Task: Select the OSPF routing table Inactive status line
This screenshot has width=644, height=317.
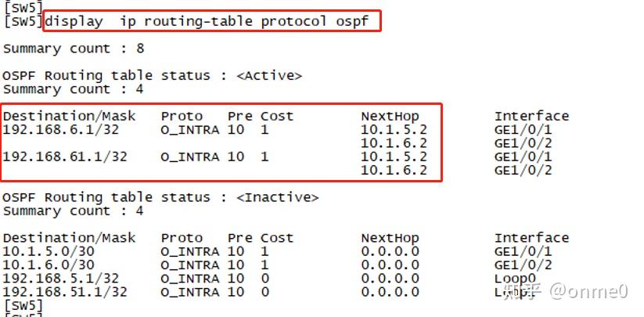Action: [x=160, y=197]
